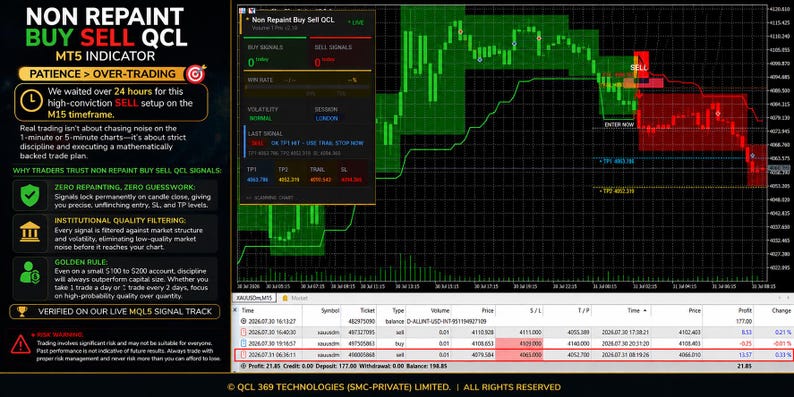794x397 pixels.
Task: Click the sell trade icon for ticket 497327095
Action: [244, 332]
